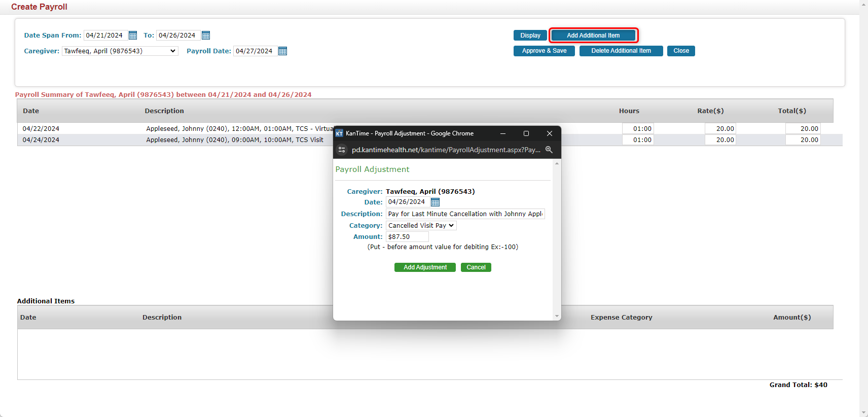
Task: Click the Hours field for 04/22/2024 row
Action: [637, 129]
